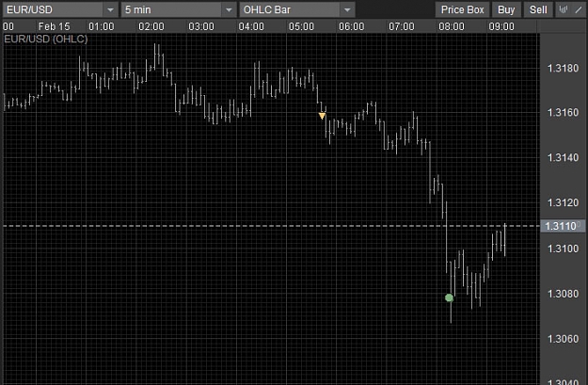The width and height of the screenshot is (588, 385).
Task: Click the Feb 15 date label
Action: point(54,26)
